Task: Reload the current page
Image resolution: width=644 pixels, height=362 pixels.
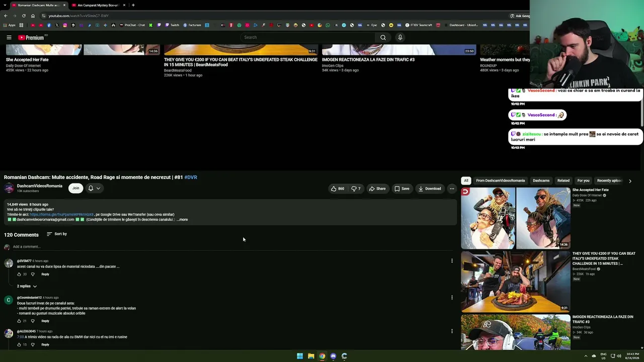Action: [24, 16]
